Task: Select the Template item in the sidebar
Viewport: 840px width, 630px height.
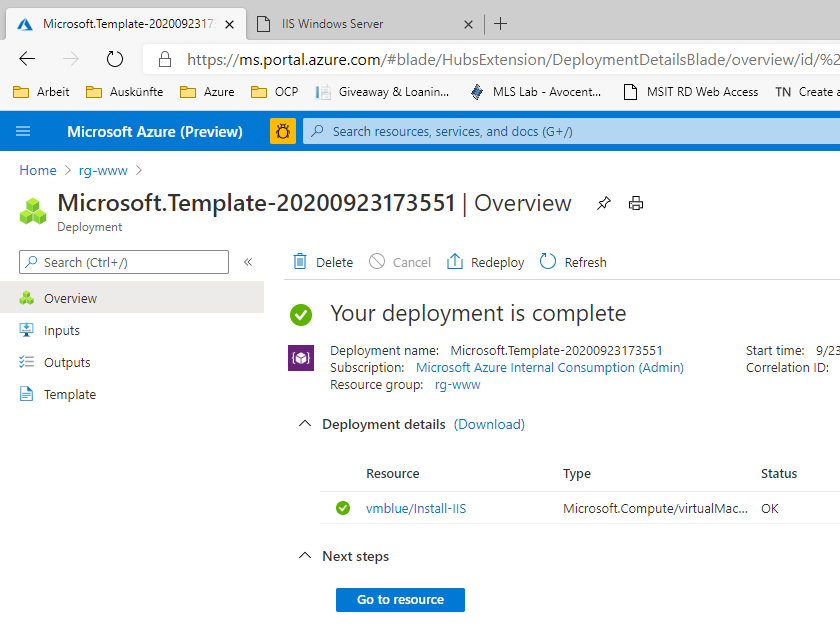Action: [x=69, y=393]
